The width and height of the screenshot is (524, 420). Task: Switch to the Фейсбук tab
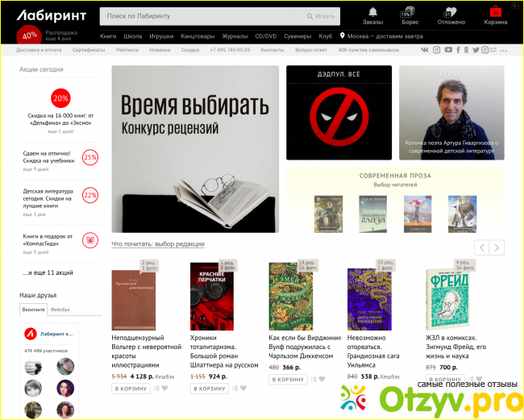tap(60, 309)
